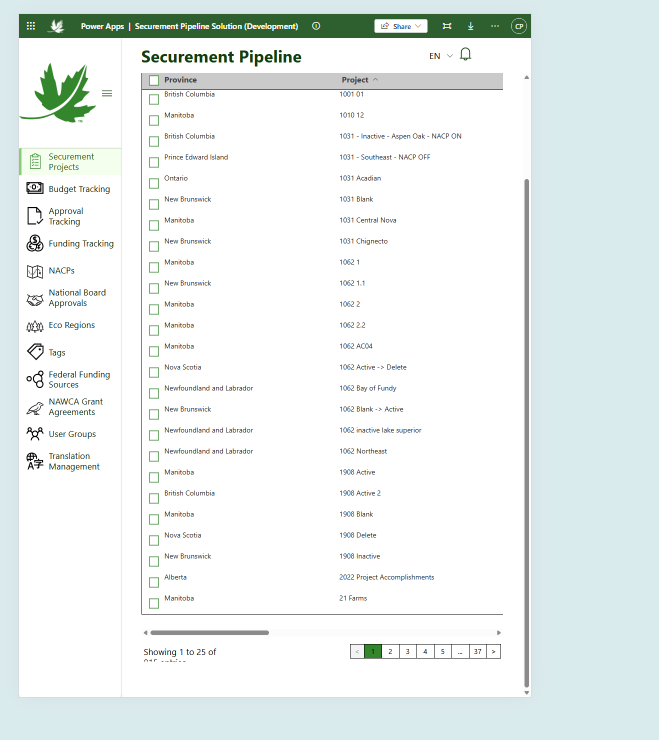Click the notification bell icon
Viewport: 659px width, 740px height.
tap(465, 55)
